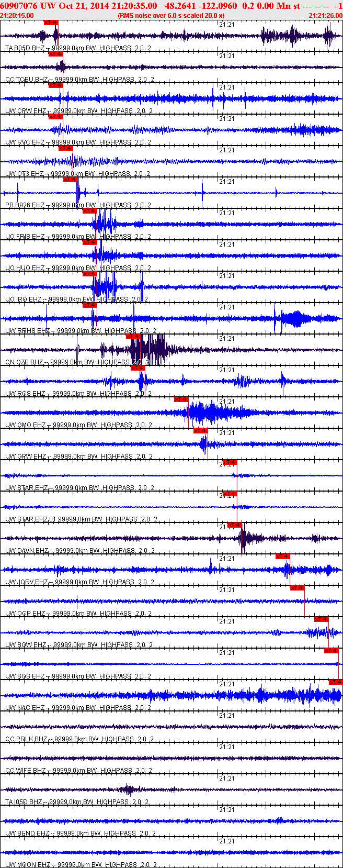This screenshot has height=868, width=343.
Task: Select the pick flag on UW OCP trace
Action: coord(297,588)
